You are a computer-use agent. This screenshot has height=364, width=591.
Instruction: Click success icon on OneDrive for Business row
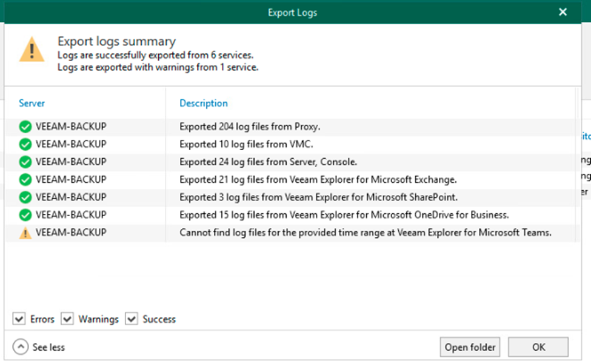click(x=25, y=215)
